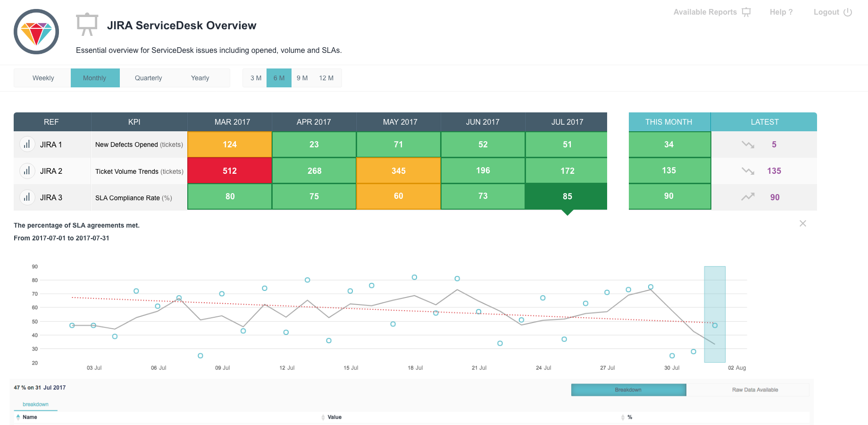Open chart icon for JIRA 3
The width and height of the screenshot is (868, 425).
point(27,197)
